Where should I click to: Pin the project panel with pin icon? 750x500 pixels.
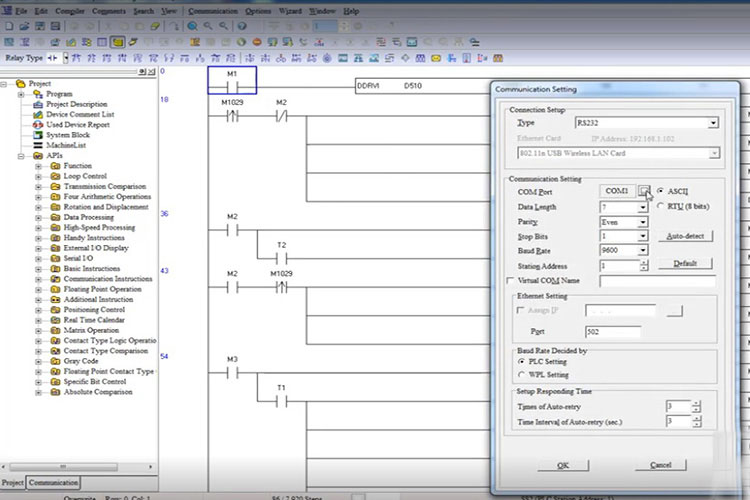click(x=142, y=72)
